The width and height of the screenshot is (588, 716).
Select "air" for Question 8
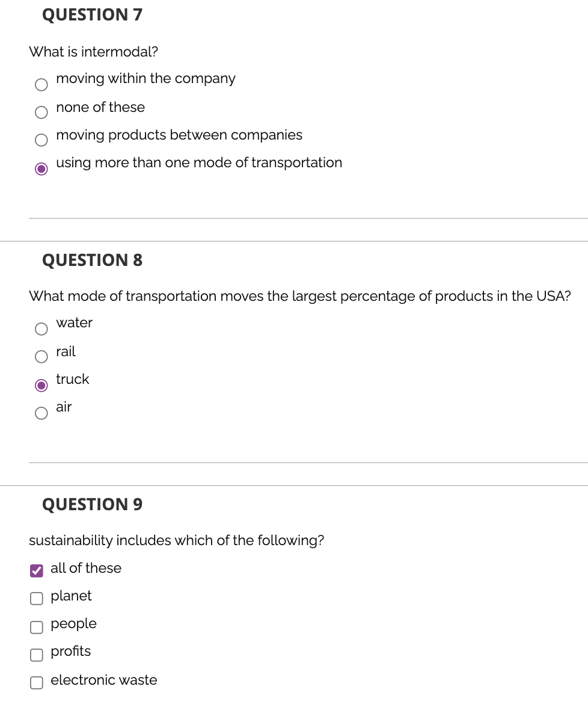tap(40, 412)
